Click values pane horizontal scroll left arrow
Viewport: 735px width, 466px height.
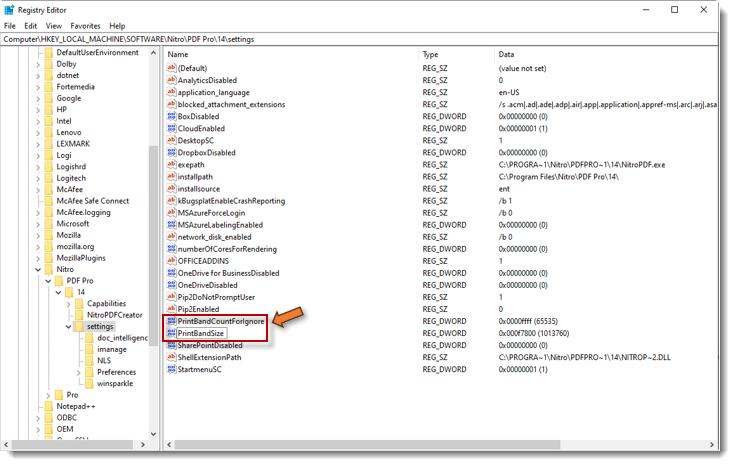[x=169, y=444]
